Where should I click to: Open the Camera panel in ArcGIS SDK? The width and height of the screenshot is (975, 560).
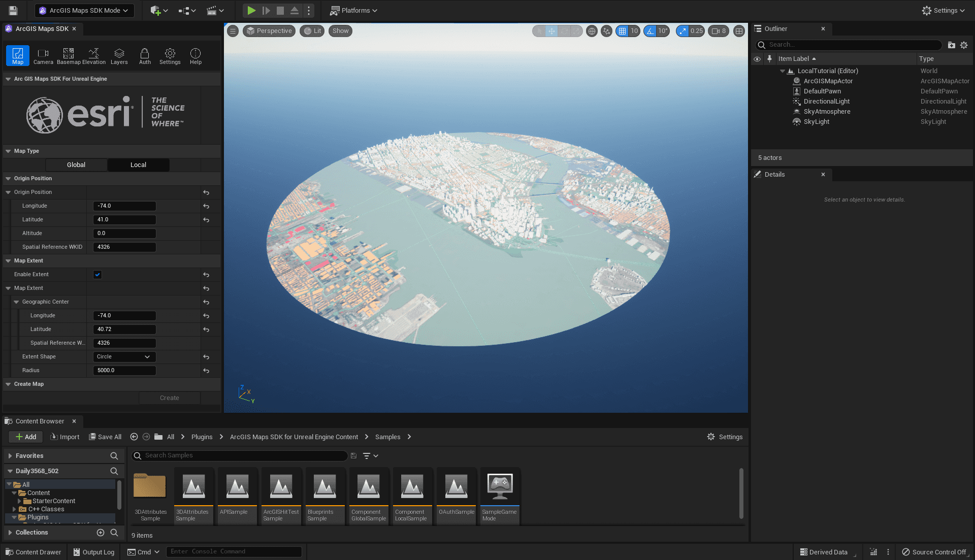coord(43,55)
